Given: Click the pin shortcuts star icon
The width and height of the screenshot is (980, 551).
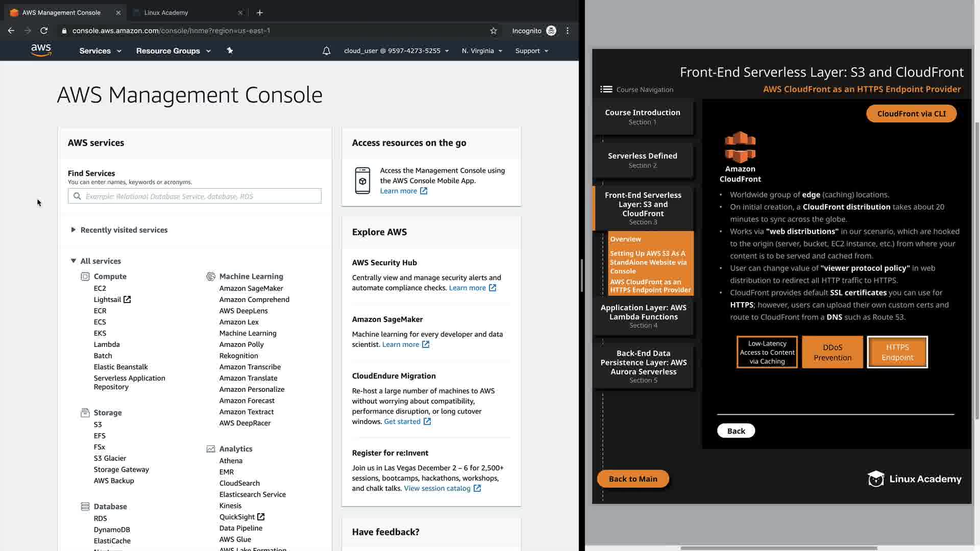Looking at the screenshot, I should [x=230, y=51].
